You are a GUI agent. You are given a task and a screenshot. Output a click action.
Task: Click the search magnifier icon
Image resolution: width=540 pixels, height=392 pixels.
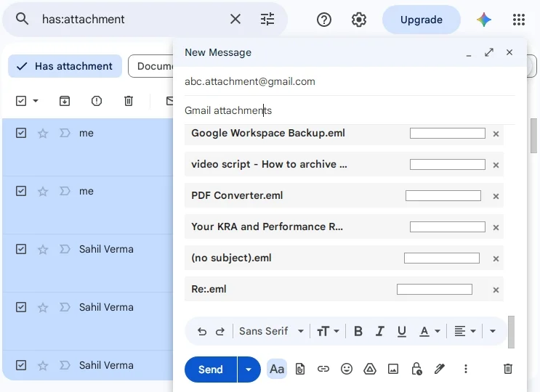(22, 19)
